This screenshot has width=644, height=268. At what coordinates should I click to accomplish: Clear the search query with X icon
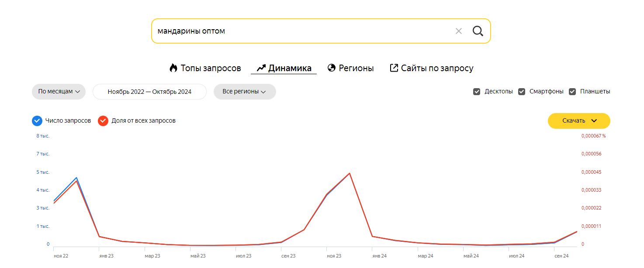(458, 31)
